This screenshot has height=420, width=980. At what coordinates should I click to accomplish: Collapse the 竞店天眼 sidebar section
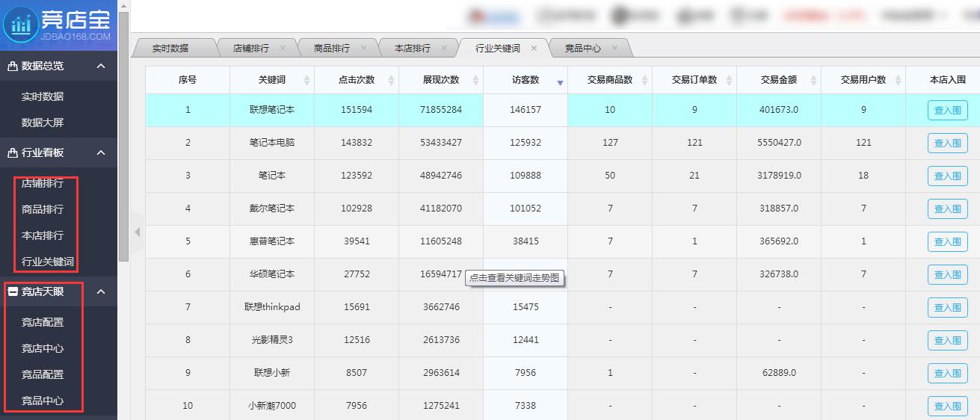tap(101, 292)
